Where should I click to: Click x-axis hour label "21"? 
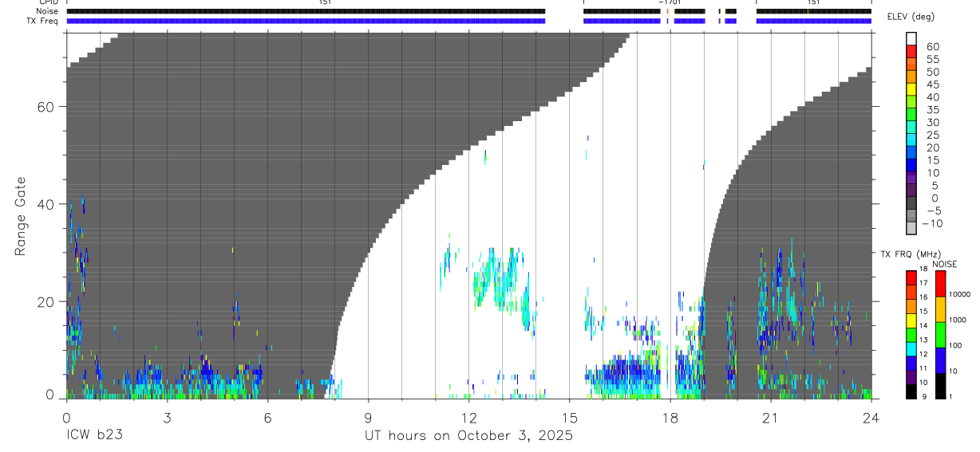click(770, 417)
